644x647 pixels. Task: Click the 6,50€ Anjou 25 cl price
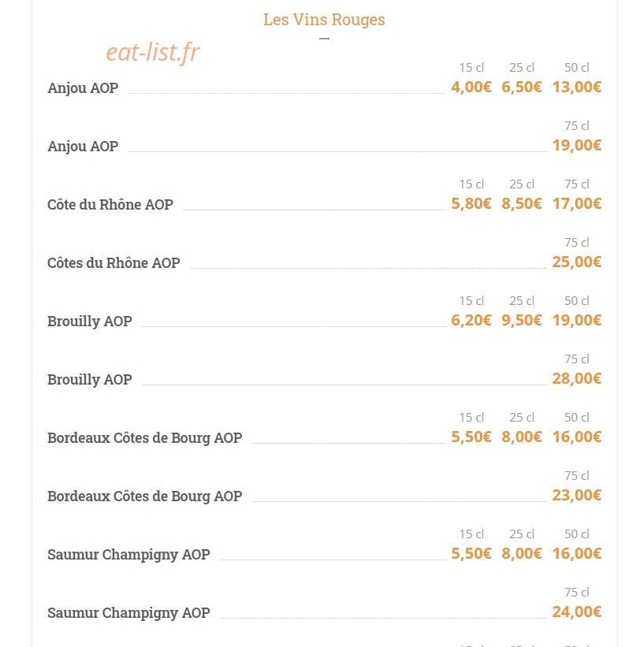click(521, 87)
